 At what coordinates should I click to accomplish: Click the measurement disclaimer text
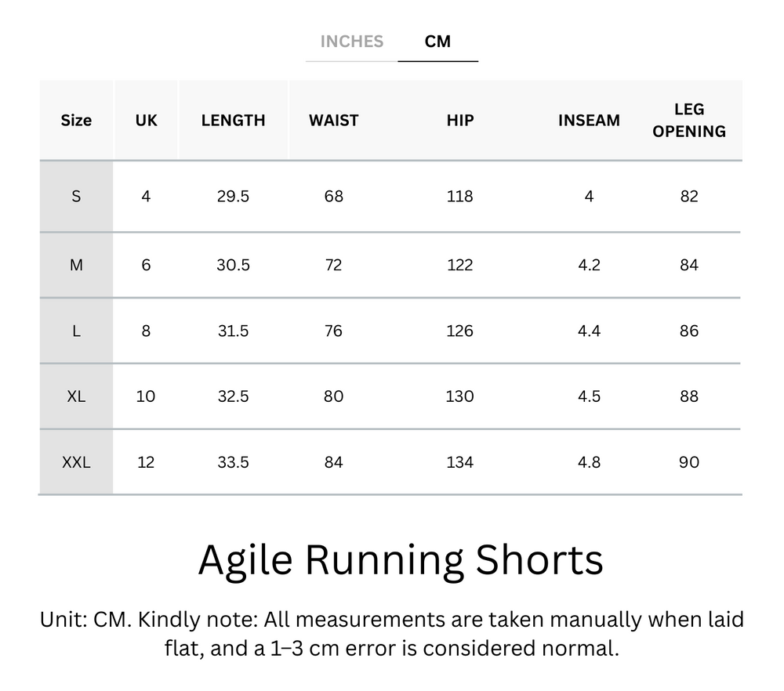pyautogui.click(x=392, y=636)
